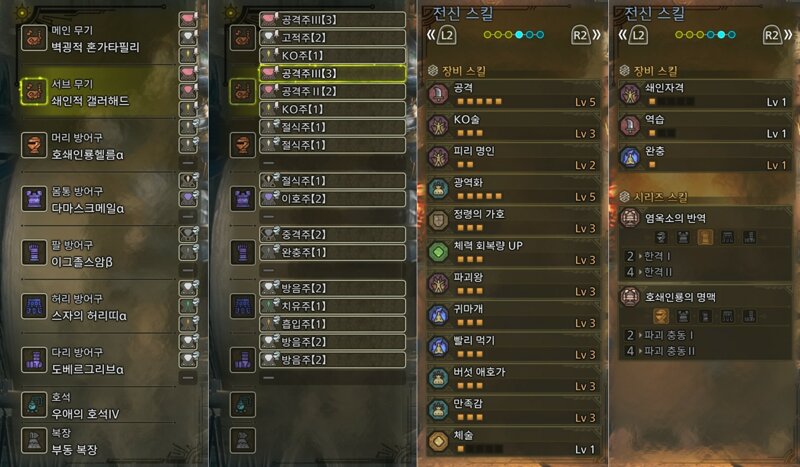The image size is (800, 467).
Task: Select the 호석 talisman icon
Action: [34, 405]
